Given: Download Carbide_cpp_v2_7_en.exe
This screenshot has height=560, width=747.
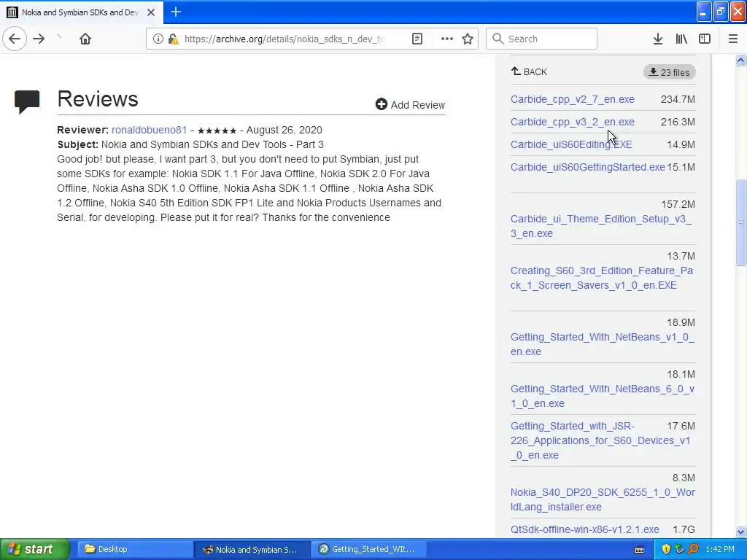Looking at the screenshot, I should 572,99.
